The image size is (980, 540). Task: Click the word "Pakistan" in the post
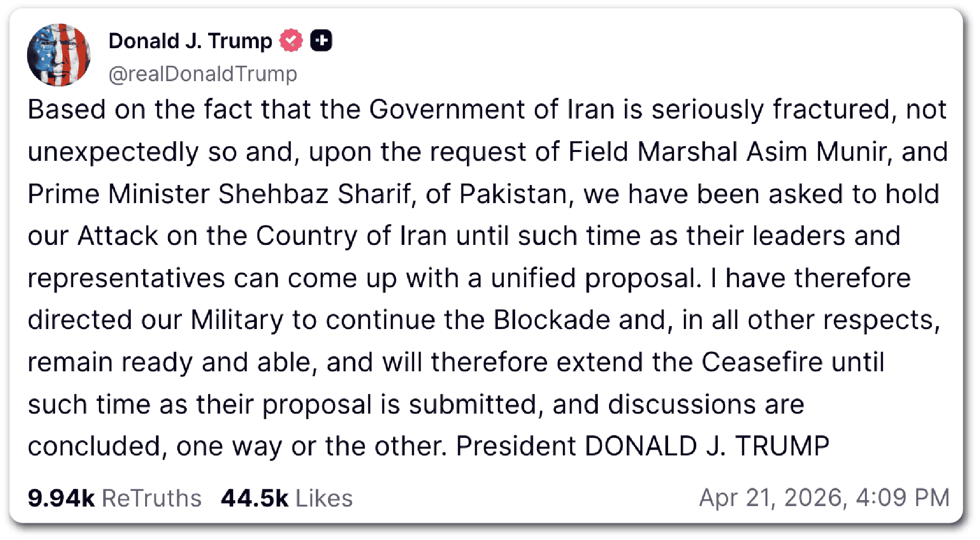[x=513, y=194]
